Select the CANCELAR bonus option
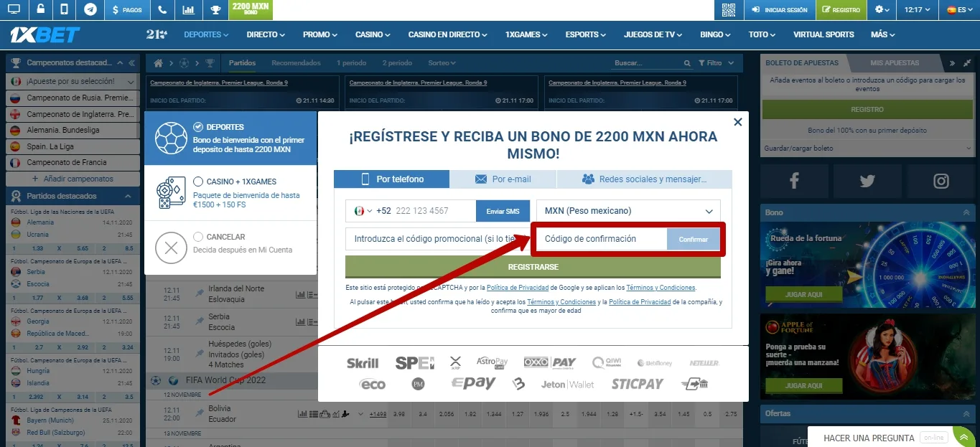980x447 pixels. (x=230, y=248)
